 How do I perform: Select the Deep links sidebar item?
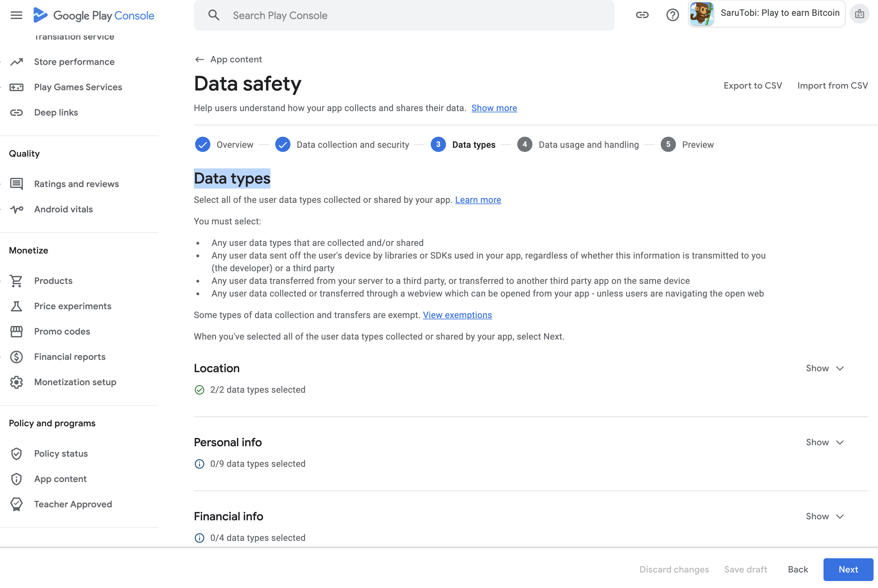(x=56, y=112)
